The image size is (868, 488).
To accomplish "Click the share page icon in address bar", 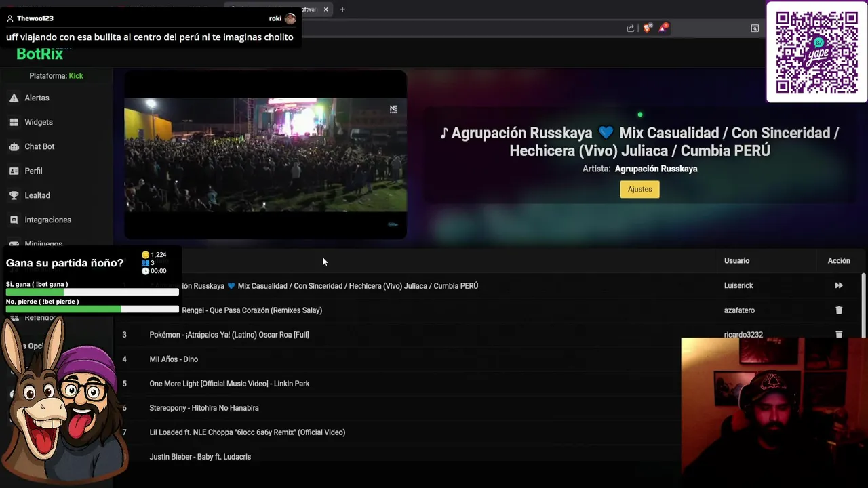I will coord(631,28).
